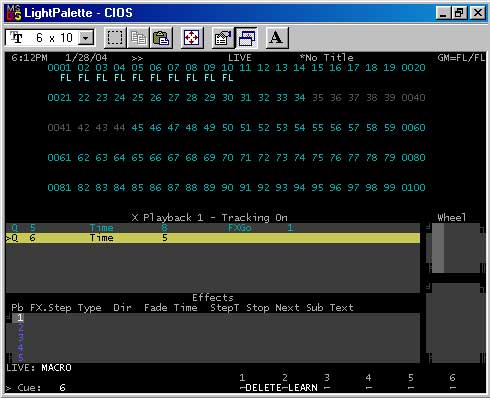490x398 pixels.
Task: Click the 1/28/04 date readout
Action: (86, 58)
